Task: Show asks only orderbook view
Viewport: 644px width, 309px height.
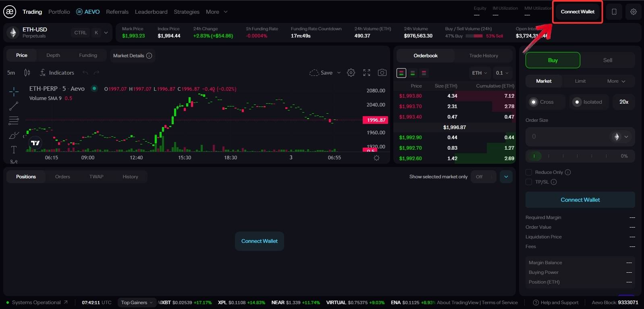Action: pos(424,73)
